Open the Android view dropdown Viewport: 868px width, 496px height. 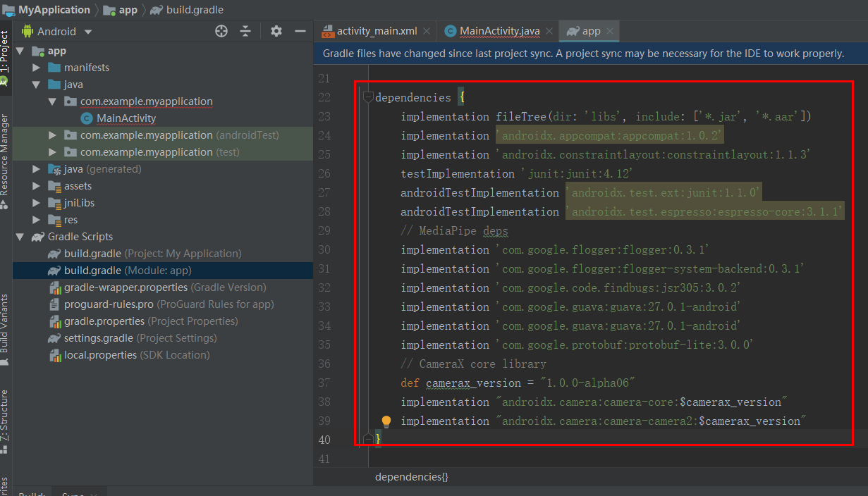click(88, 32)
